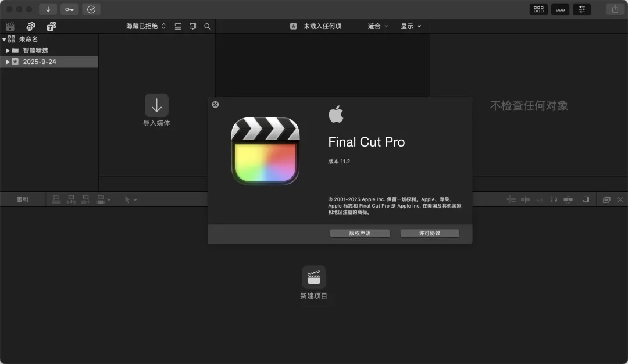The image size is (628, 364).
Task: Click the share export icon
Action: (615, 9)
